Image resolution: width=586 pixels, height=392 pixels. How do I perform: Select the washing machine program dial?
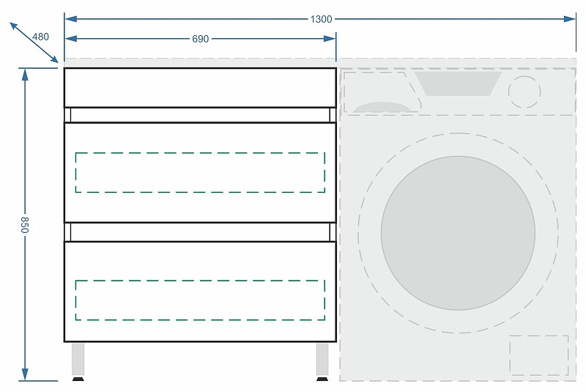(x=524, y=92)
